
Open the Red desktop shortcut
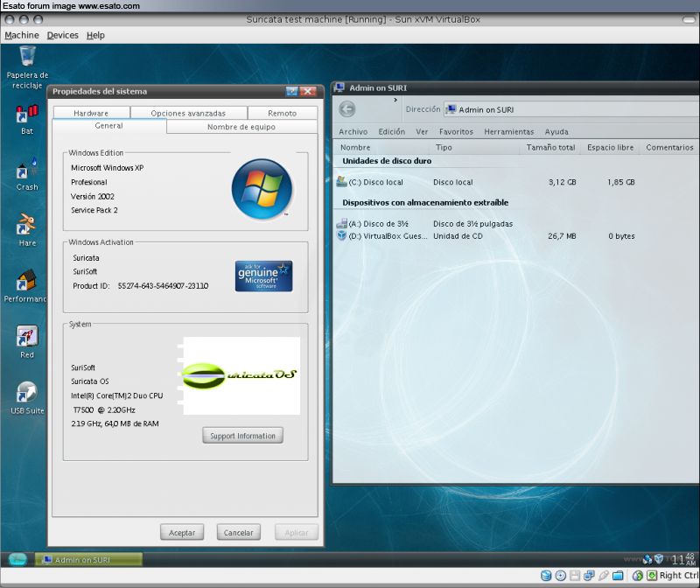pos(27,342)
